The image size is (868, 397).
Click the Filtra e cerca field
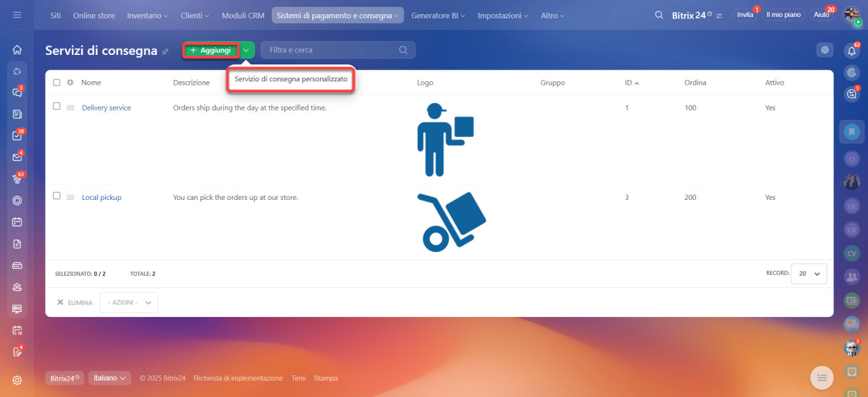(x=331, y=50)
